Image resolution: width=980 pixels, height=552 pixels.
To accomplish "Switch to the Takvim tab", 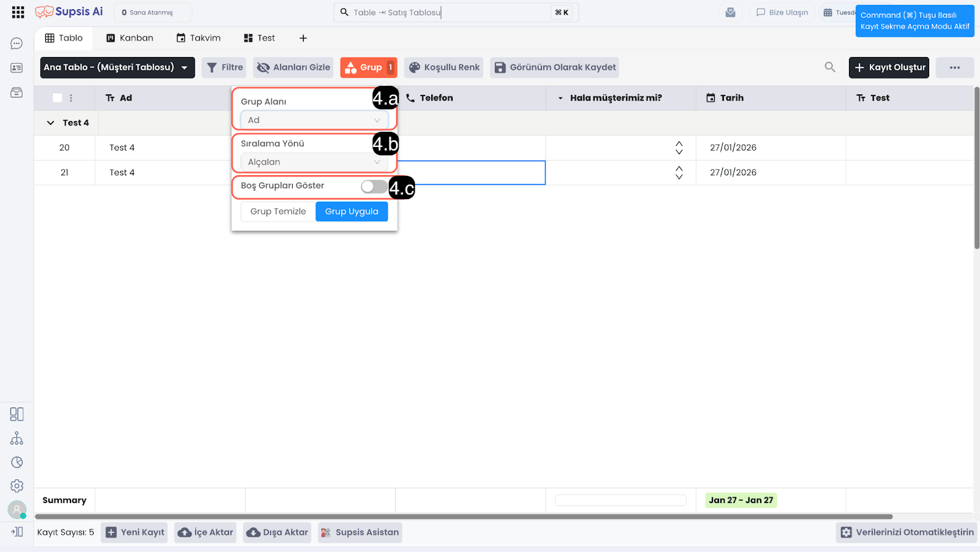I will pyautogui.click(x=198, y=38).
